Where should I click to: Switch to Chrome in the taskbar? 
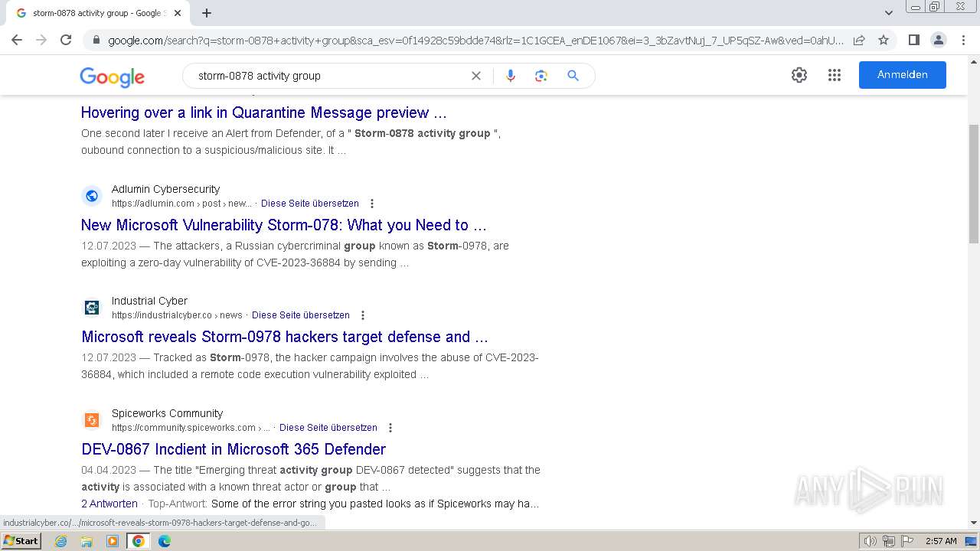[138, 541]
